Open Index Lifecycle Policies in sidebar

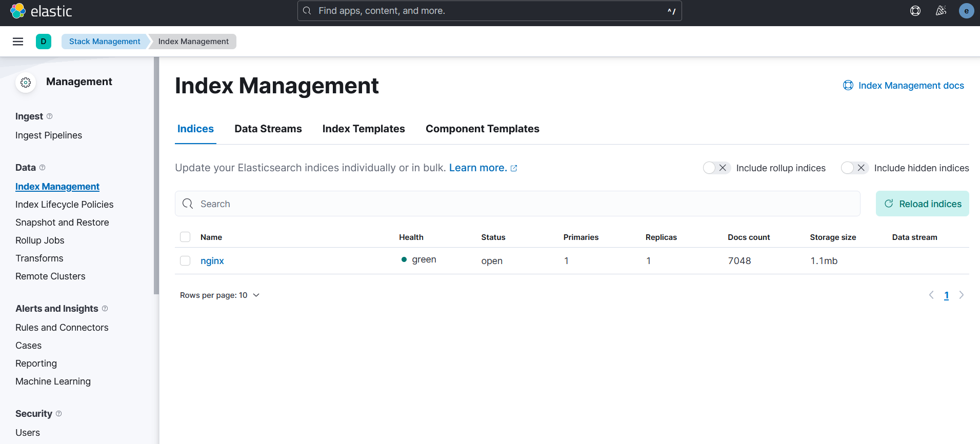coord(65,205)
